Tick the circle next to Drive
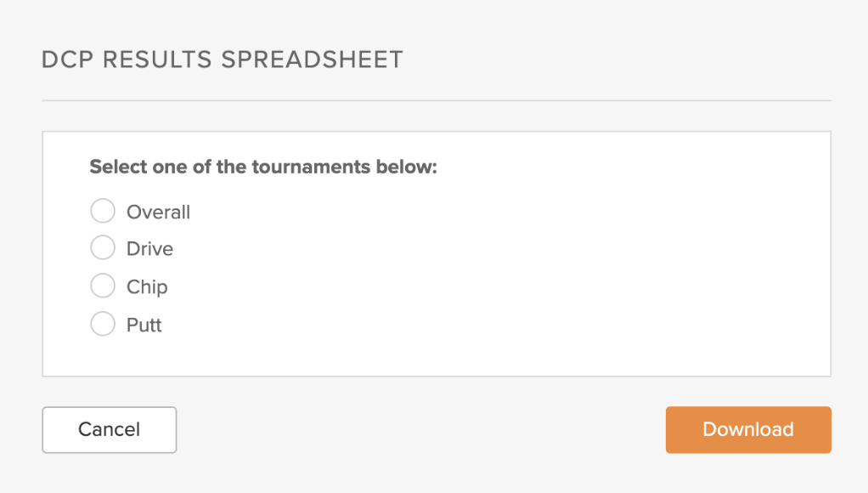868x493 pixels. pos(103,247)
